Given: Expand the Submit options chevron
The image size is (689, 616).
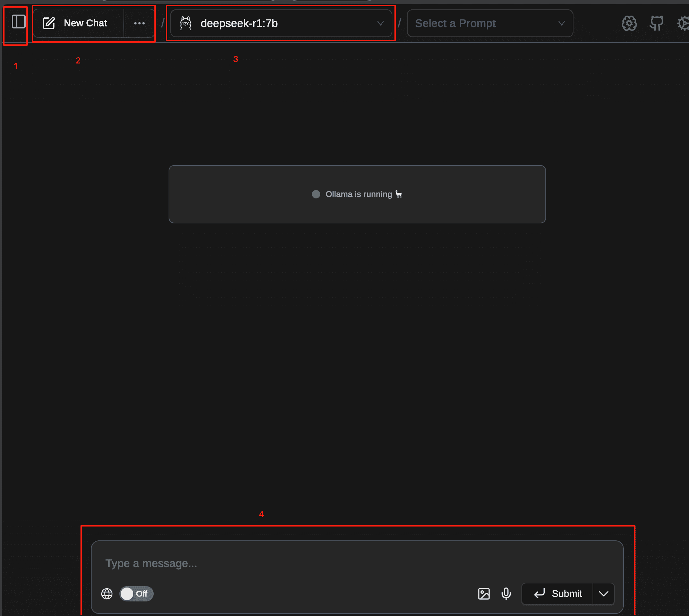Looking at the screenshot, I should coord(604,594).
